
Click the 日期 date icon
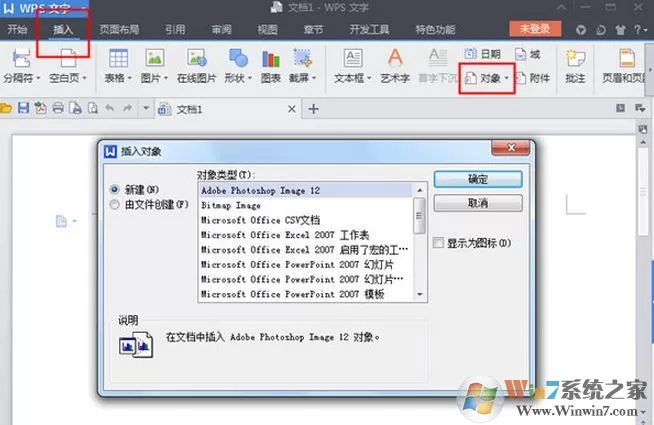(470, 54)
